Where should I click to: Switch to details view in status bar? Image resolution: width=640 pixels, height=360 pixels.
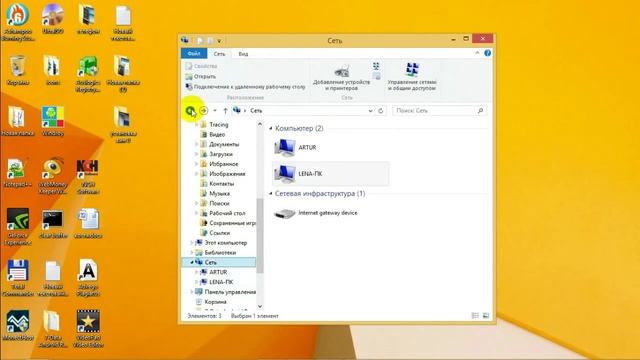pyautogui.click(x=475, y=316)
